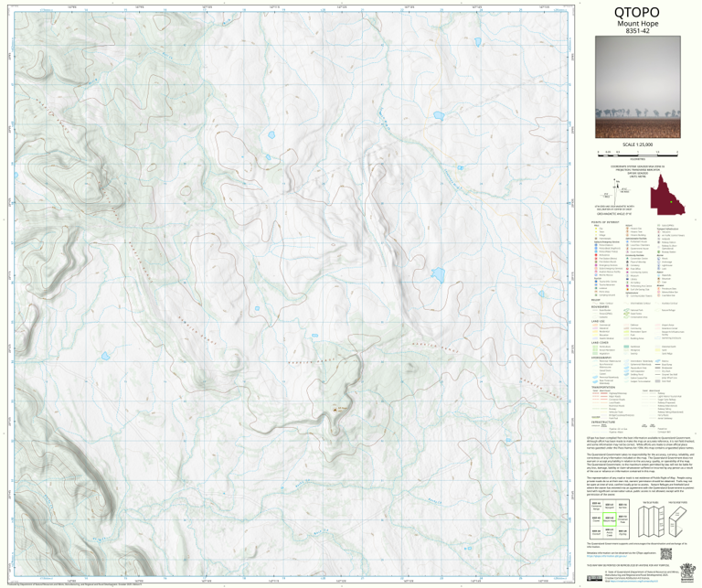The width and height of the screenshot is (702, 588).
Task: Click the Creative Commons licence badge
Action: pyautogui.click(x=594, y=579)
